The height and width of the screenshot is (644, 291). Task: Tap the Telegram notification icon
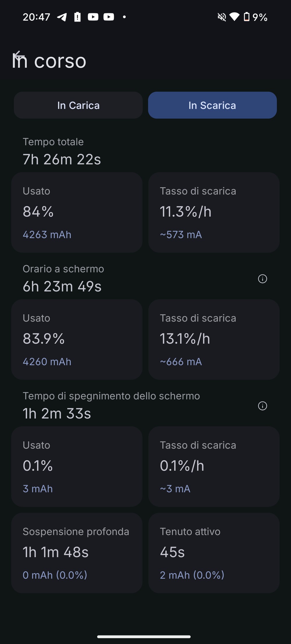[62, 17]
